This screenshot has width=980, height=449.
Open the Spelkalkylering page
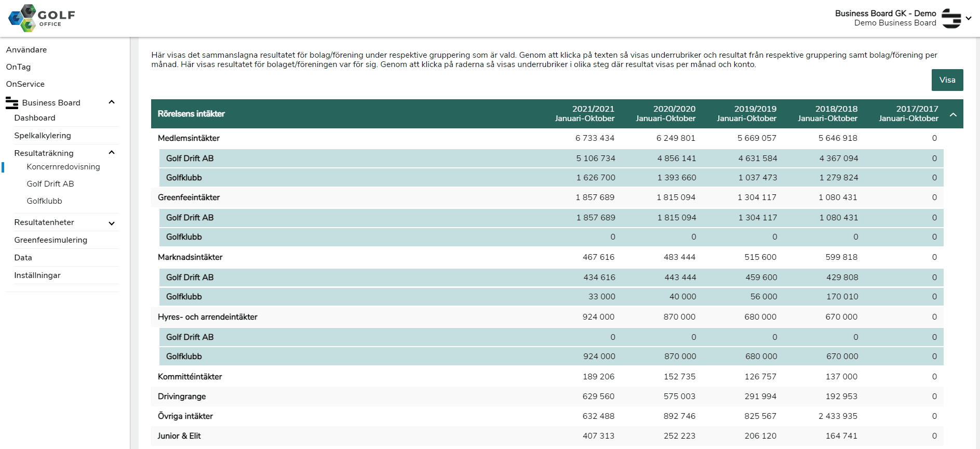point(43,136)
